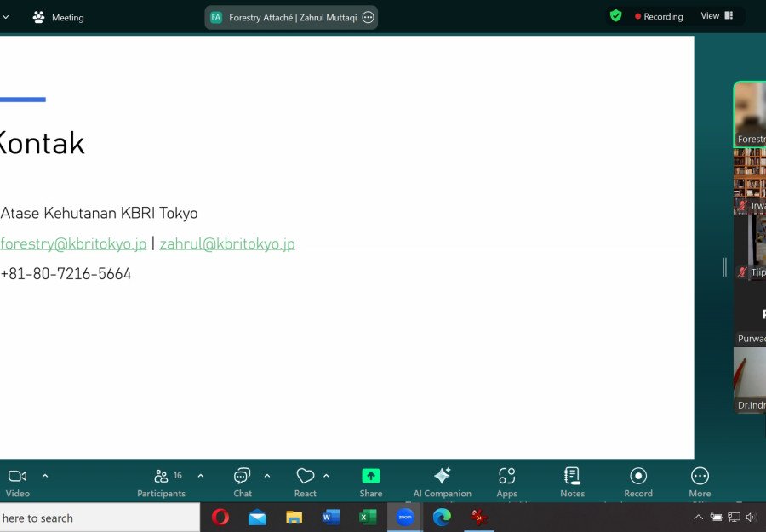This screenshot has height=532, width=766.
Task: Open Microsoft Word from the taskbar
Action: point(331,518)
